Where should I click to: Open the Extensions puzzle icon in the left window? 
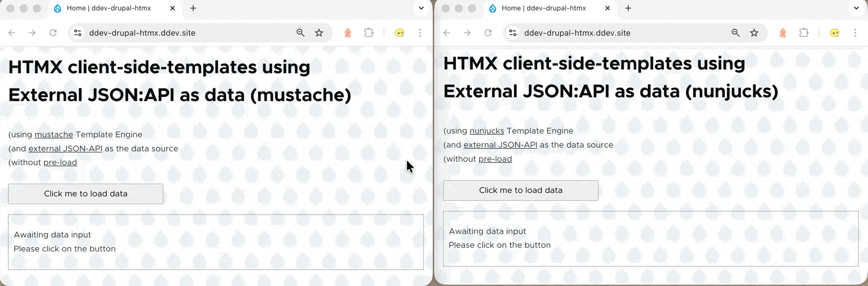[368, 33]
